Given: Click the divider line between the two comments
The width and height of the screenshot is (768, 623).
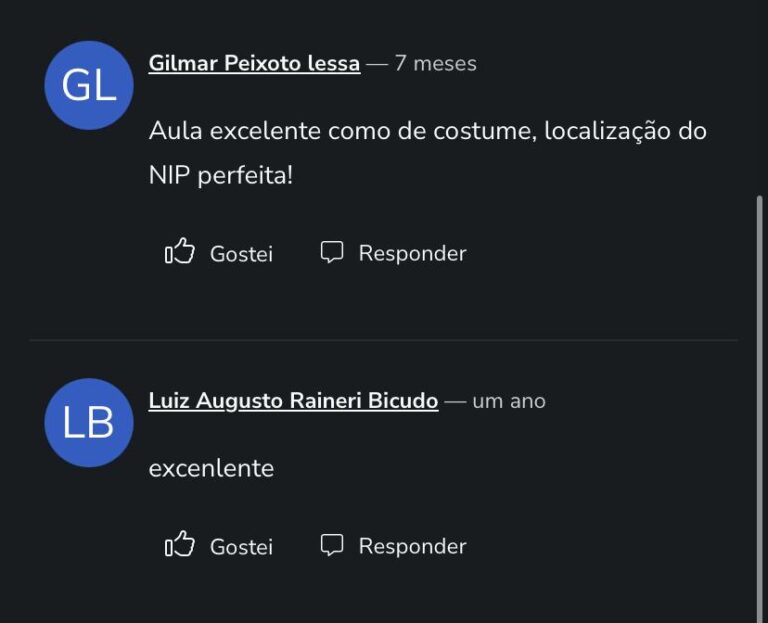Looking at the screenshot, I should click(384, 340).
